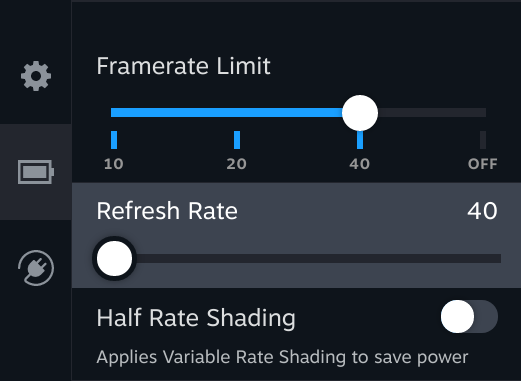Click the Refresh Rate slider track
521x381 pixels.
coord(317,259)
